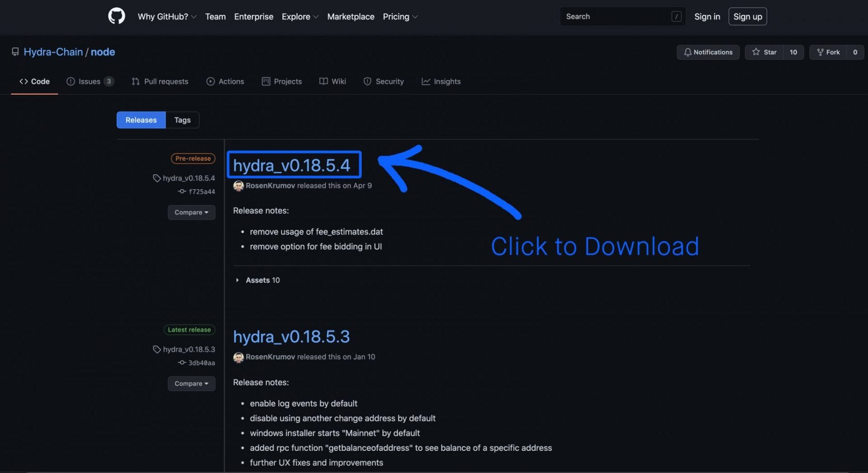Switch to the Tags view
The height and width of the screenshot is (473, 868).
[182, 120]
